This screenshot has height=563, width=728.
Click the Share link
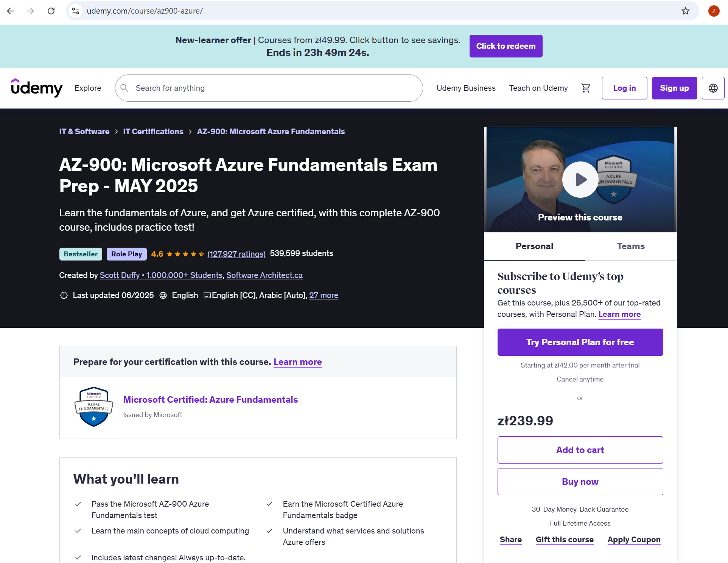click(x=510, y=540)
